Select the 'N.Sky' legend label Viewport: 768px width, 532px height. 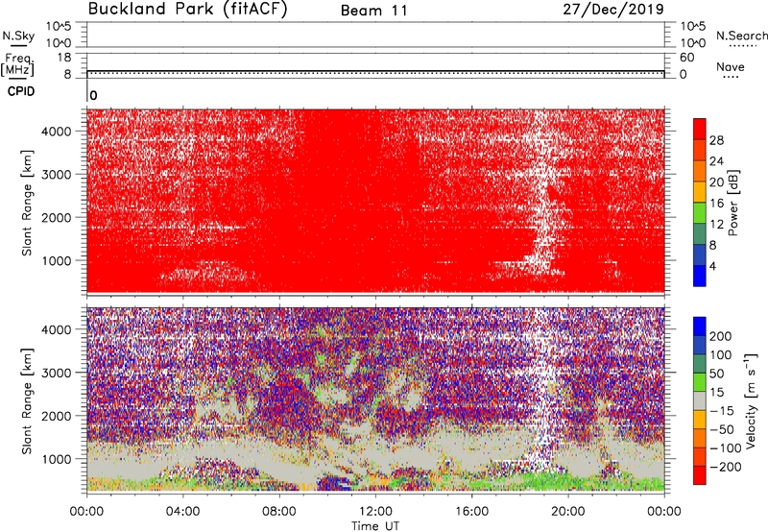click(x=18, y=36)
